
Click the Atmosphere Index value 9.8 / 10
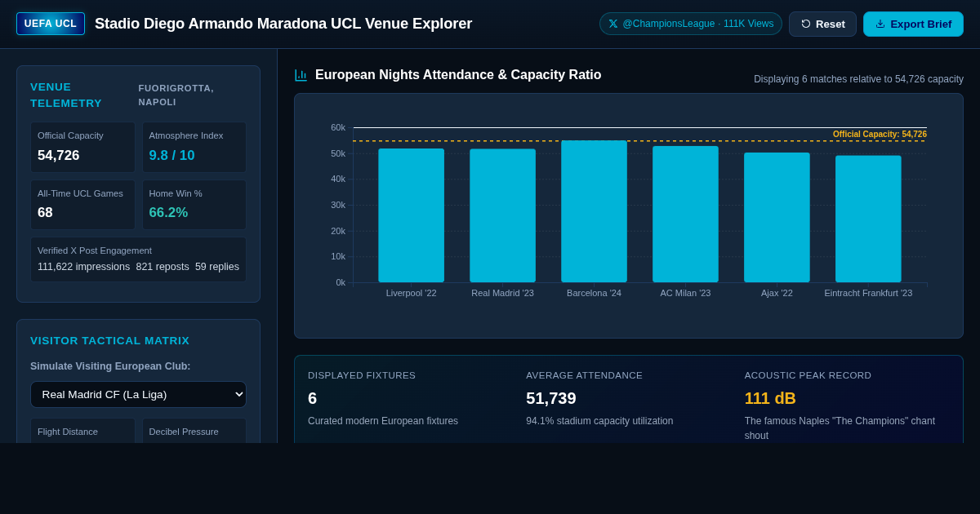(171, 155)
